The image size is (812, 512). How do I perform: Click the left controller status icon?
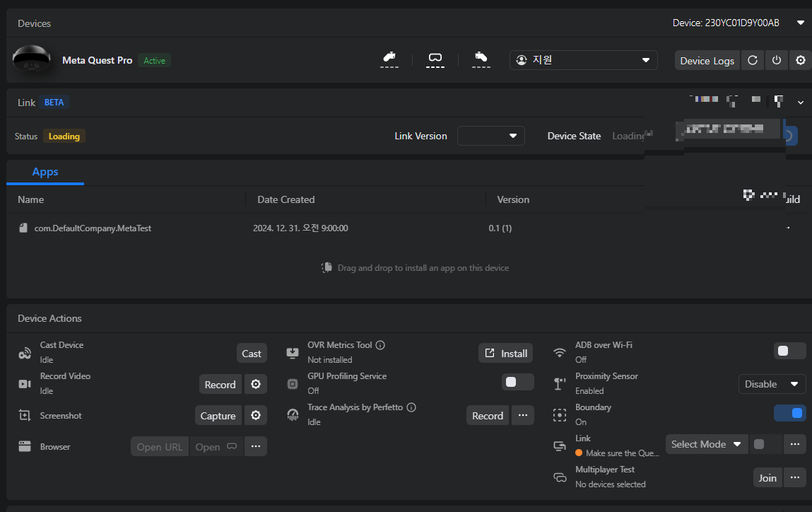[x=389, y=59]
